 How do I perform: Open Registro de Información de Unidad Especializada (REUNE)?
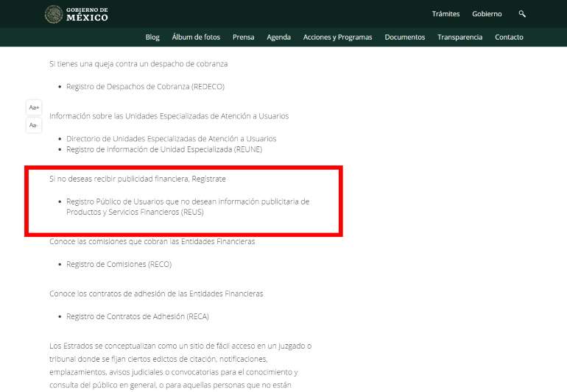coord(164,149)
